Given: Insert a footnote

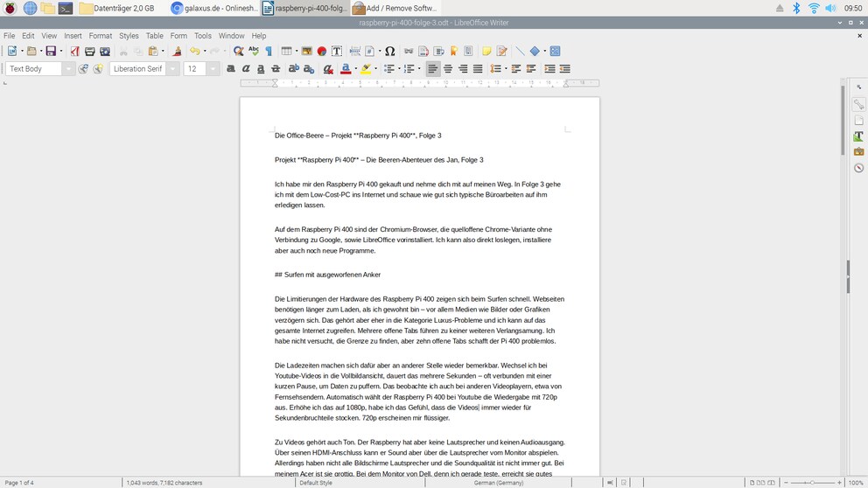Looking at the screenshot, I should click(423, 51).
